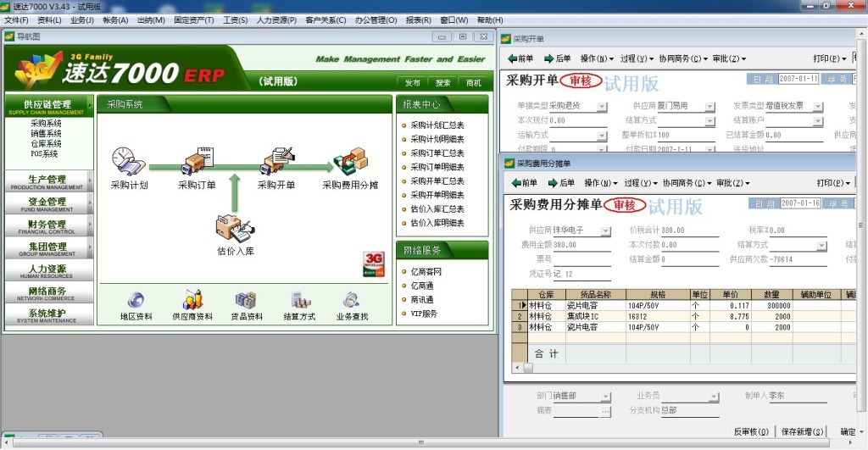Screen dimensions: 868x450
Task: Open VIP服务 network service link
Action: click(x=424, y=314)
